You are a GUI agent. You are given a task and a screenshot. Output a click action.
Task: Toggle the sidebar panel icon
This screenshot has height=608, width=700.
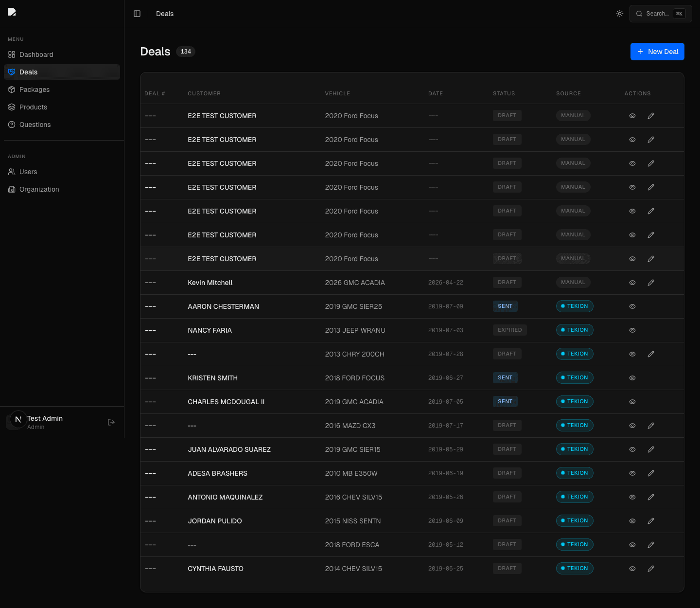pos(137,14)
